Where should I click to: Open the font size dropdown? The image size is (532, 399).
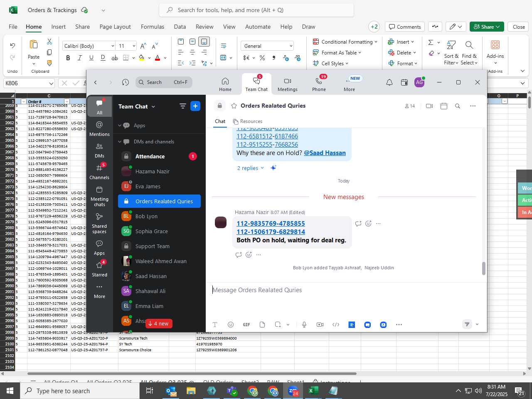coord(134,46)
